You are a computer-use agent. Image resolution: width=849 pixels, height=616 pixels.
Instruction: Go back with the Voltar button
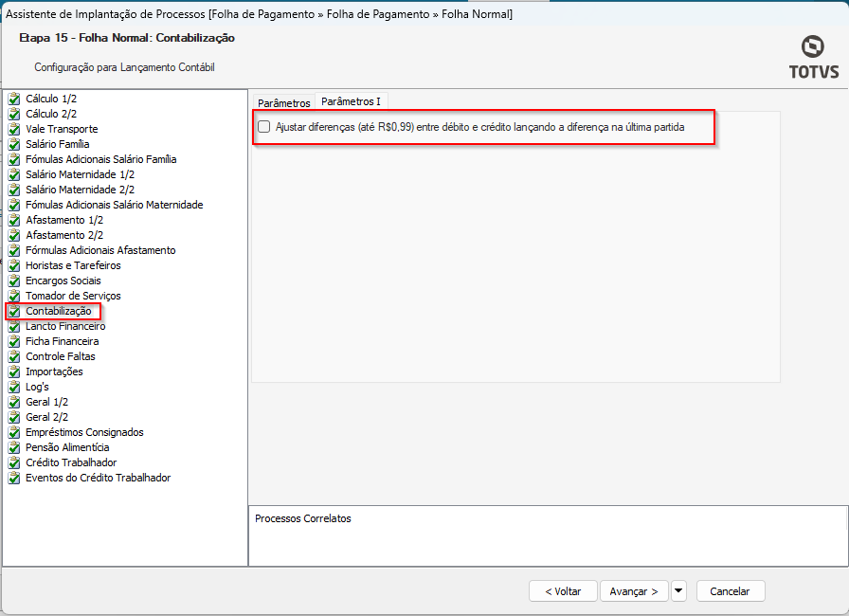tap(563, 591)
